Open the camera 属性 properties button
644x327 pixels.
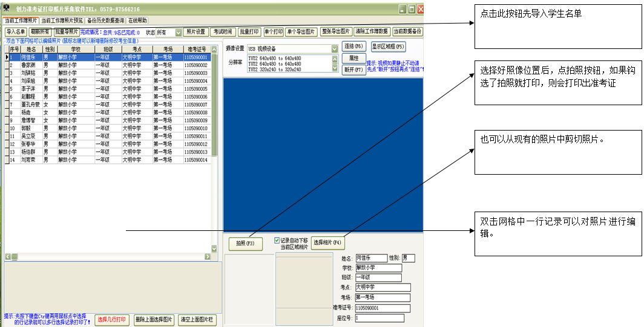(353, 58)
